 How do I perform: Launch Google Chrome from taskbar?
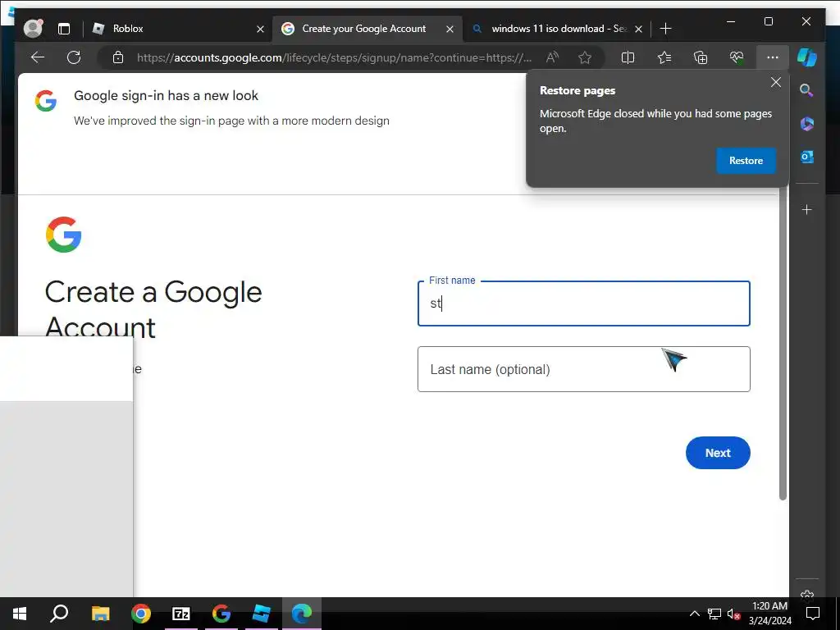coord(141,614)
